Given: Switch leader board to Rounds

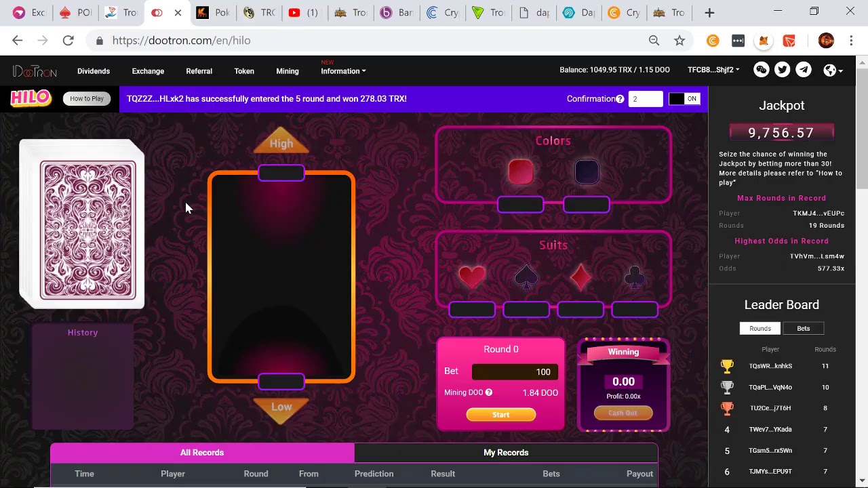Looking at the screenshot, I should click(x=760, y=328).
